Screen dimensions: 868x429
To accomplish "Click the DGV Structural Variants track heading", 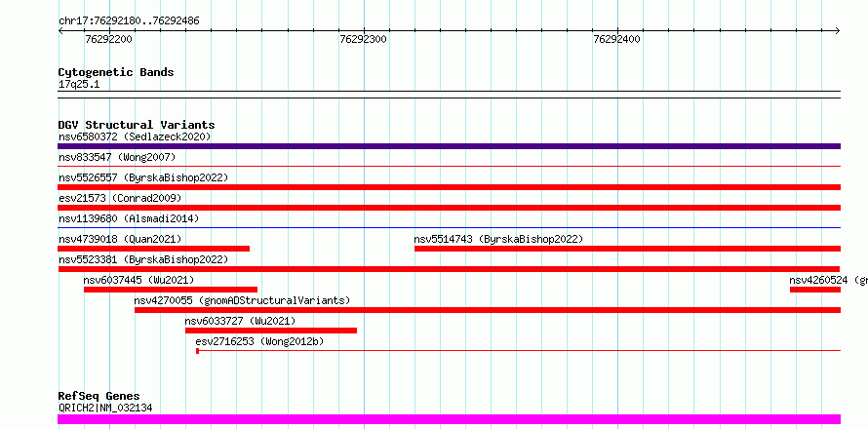I will click(137, 125).
